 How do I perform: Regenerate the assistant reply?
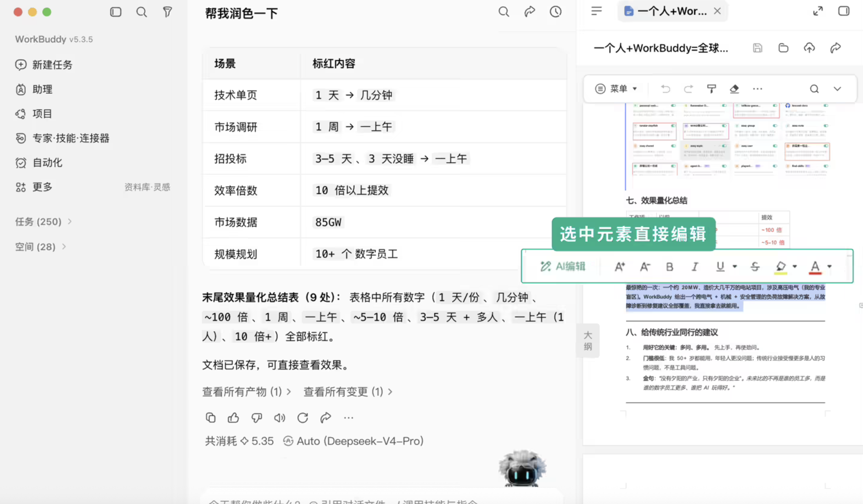303,417
